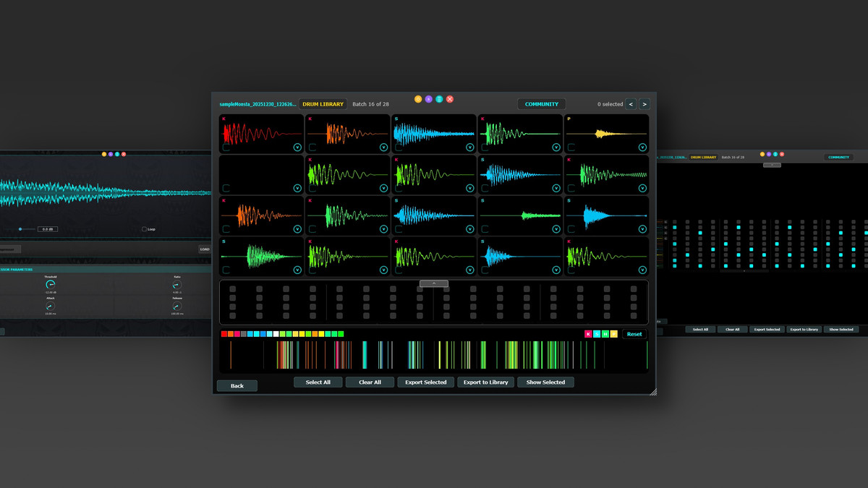Viewport: 868px width, 488px height.
Task: Click Show Selected in the right background window
Action: coord(841,330)
